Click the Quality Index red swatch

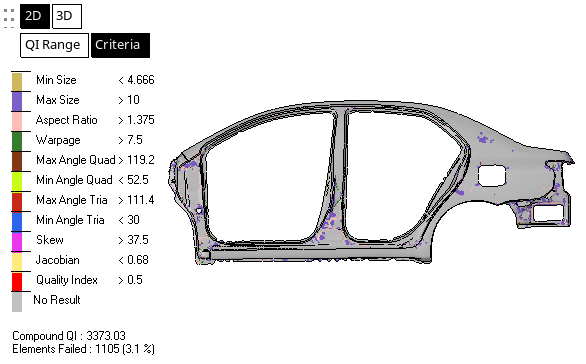[17, 282]
